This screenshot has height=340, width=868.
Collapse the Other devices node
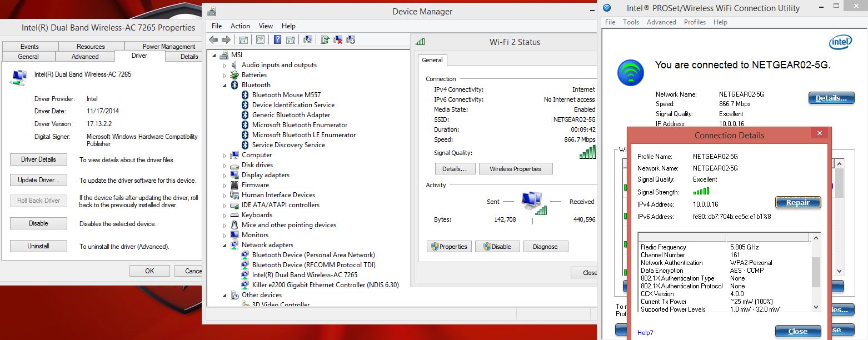(225, 296)
